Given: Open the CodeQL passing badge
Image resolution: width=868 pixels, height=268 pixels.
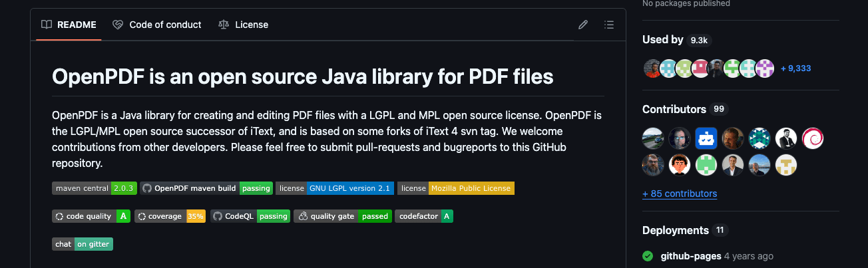Looking at the screenshot, I should point(250,216).
